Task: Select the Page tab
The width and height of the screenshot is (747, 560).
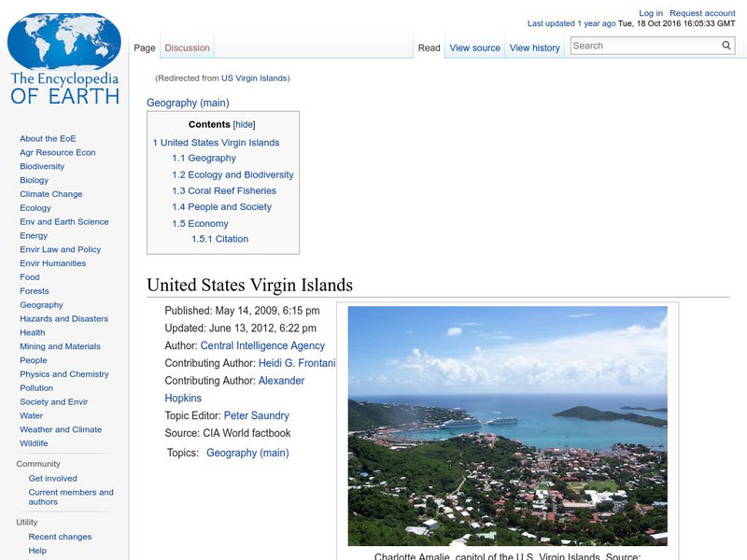Action: point(145,45)
